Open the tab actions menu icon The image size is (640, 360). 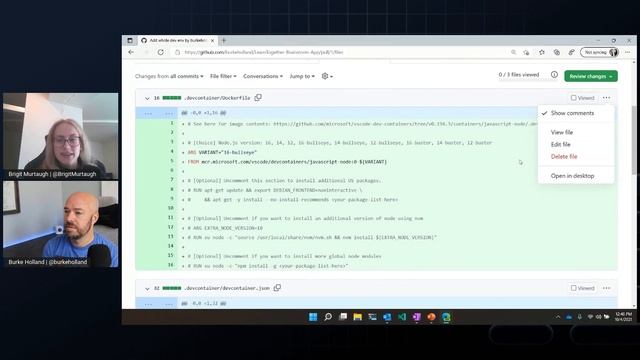(130, 40)
